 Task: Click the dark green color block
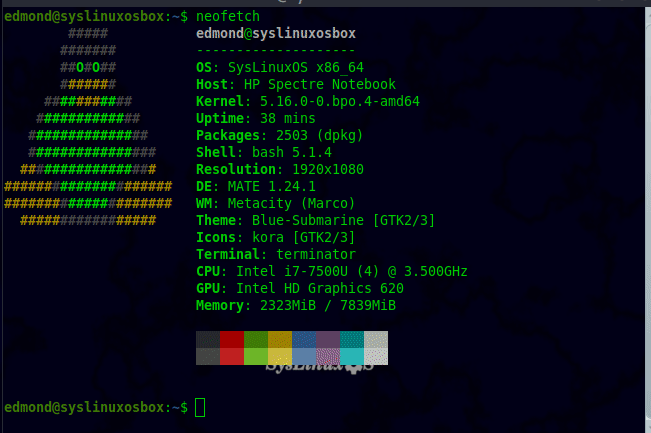[256, 340]
